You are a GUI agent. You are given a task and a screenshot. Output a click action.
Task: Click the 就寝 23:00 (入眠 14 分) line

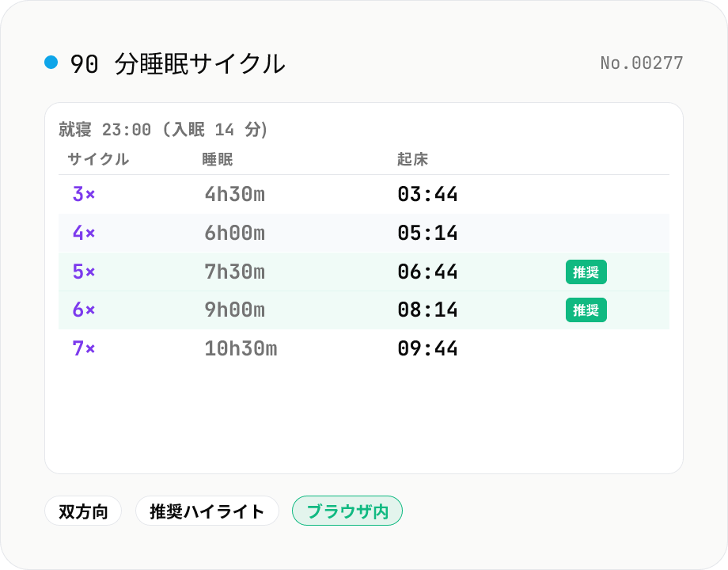coord(163,129)
